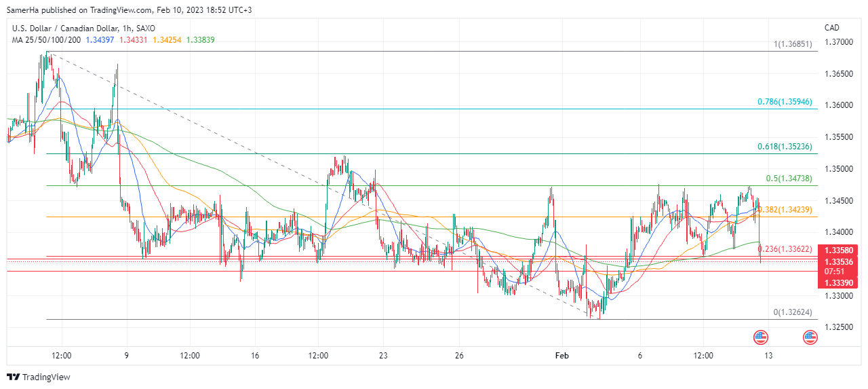Select the 0.5 Fibonacci level label
The width and height of the screenshot is (868, 389).
[x=789, y=179]
